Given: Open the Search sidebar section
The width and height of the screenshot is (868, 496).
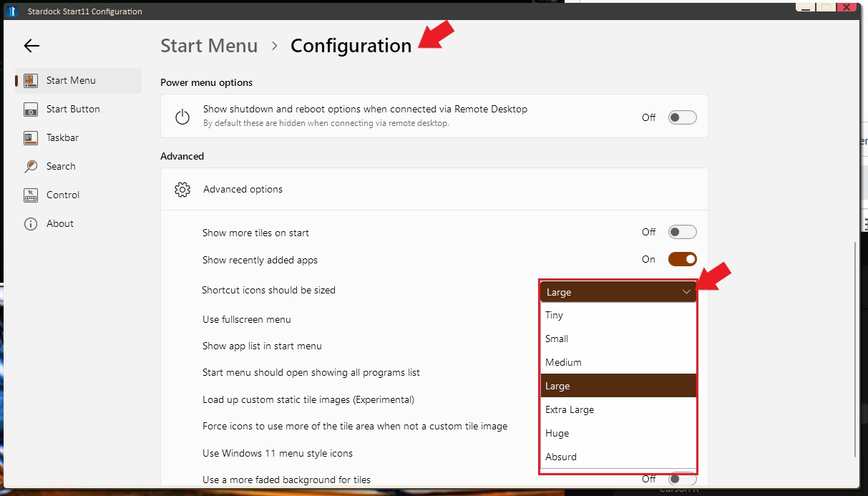Looking at the screenshot, I should (78, 166).
